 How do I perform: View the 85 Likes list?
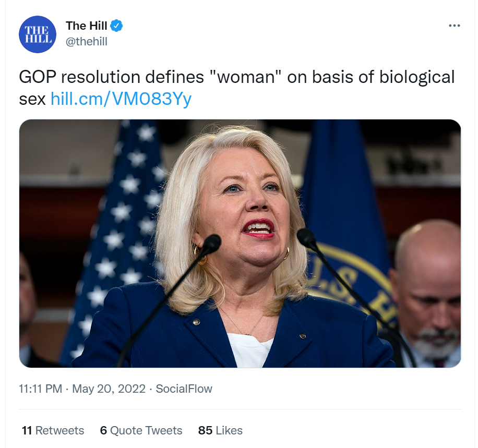(220, 430)
